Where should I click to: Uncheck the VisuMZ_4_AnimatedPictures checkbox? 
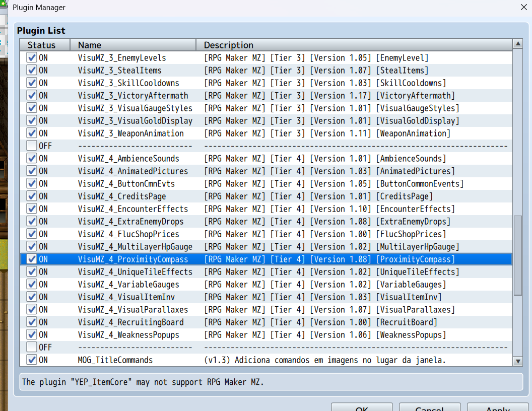pos(32,171)
